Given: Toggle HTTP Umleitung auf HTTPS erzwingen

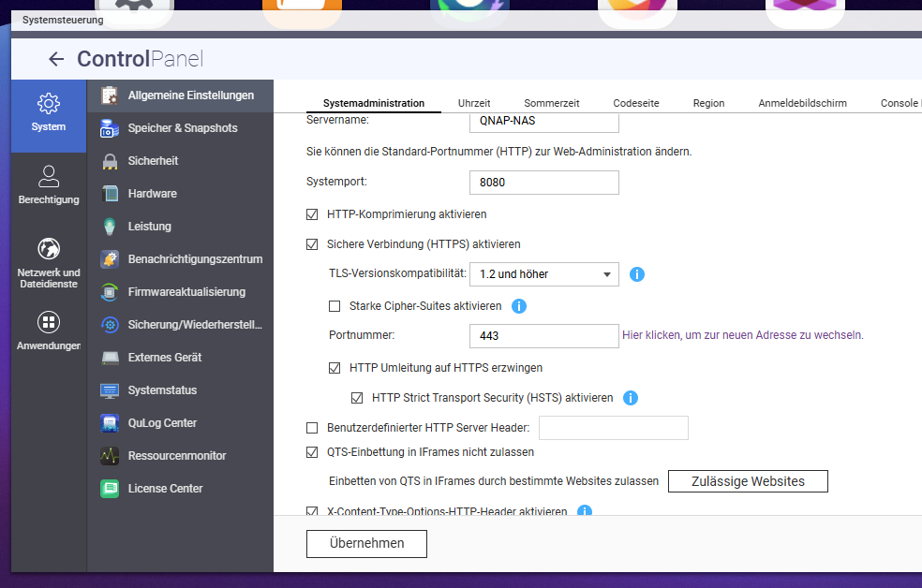Looking at the screenshot, I should point(335,368).
